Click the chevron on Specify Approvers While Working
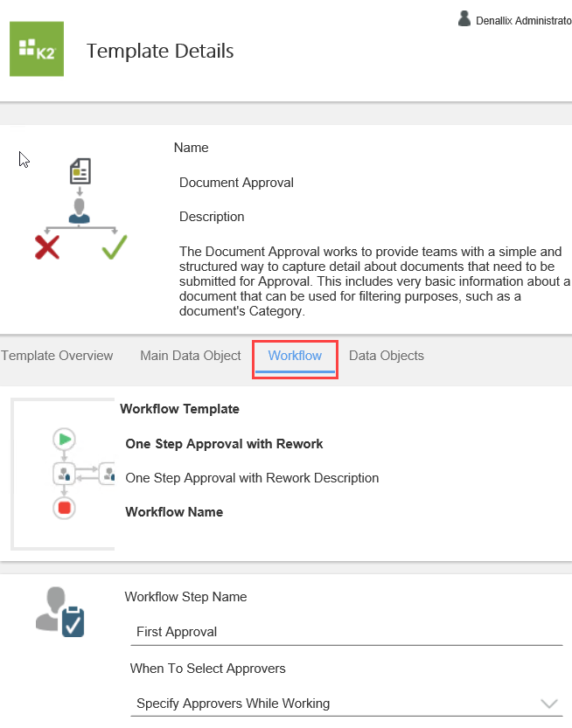This screenshot has width=572, height=728. tap(549, 702)
